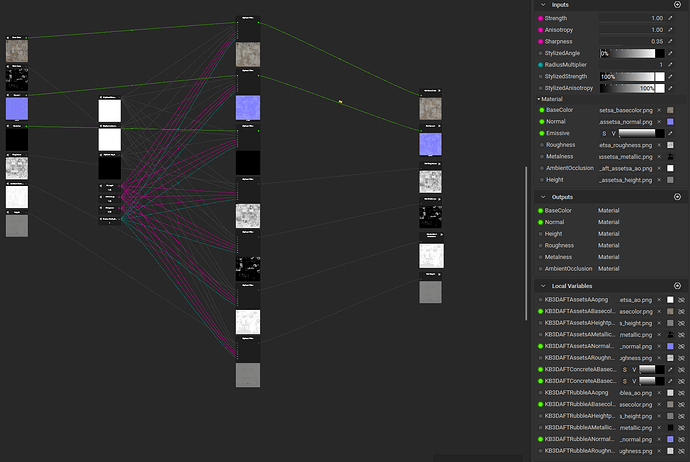Click the link icon on KB3DAFTAssetsAAopng row
The height and width of the screenshot is (462, 690).
681,299
